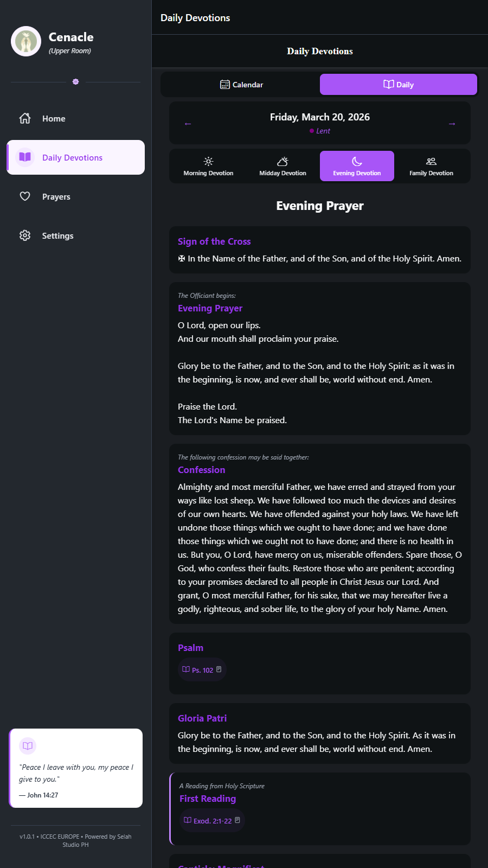Click the copy icon beside Ps. 102
Viewport: 488px width, 868px height.
[219, 669]
